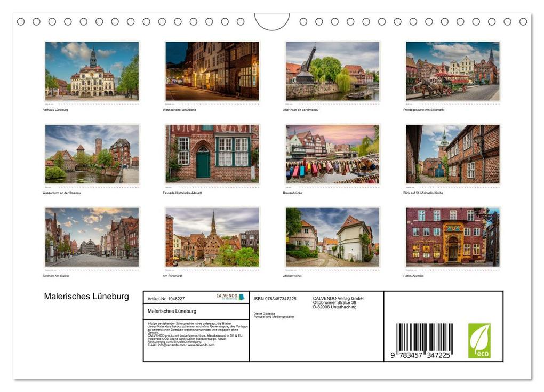Image resolution: width=544 pixels, height=392 pixels.
Task: Open the Zentrum Am Sande image
Action: tap(92, 237)
